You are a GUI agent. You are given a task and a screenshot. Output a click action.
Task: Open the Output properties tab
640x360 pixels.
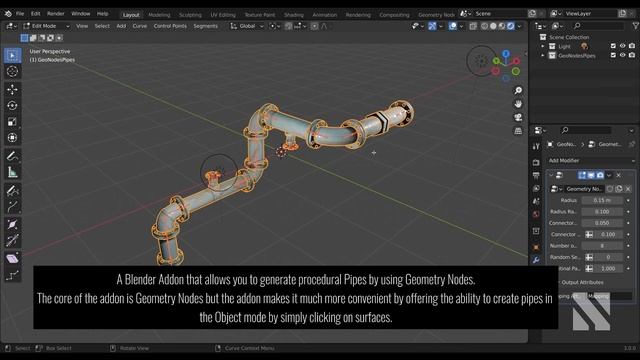[536, 176]
